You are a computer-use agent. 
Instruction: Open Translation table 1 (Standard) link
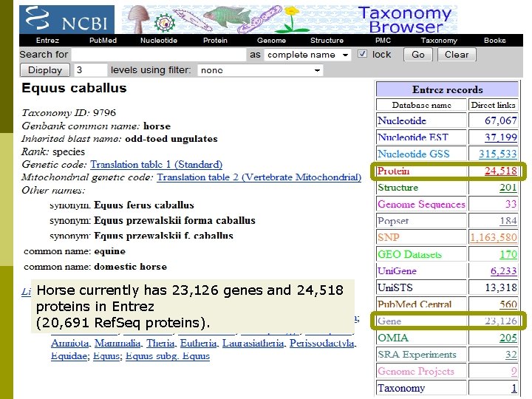pos(156,165)
